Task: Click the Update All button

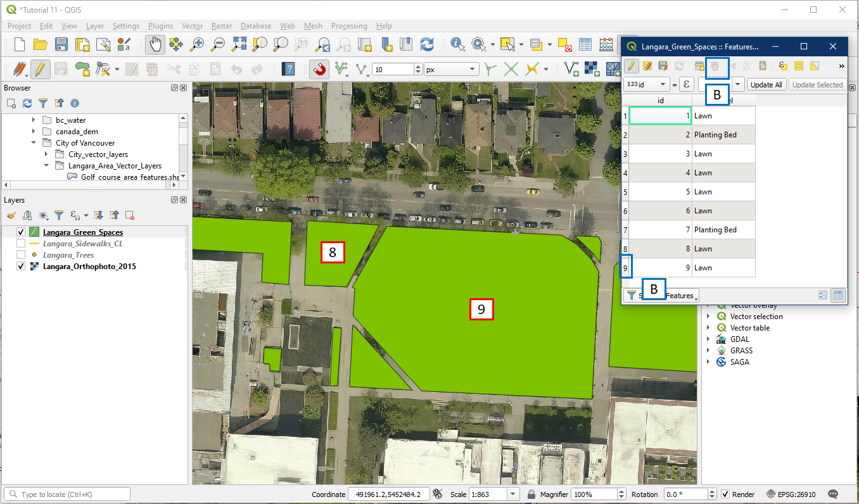Action: tap(766, 85)
